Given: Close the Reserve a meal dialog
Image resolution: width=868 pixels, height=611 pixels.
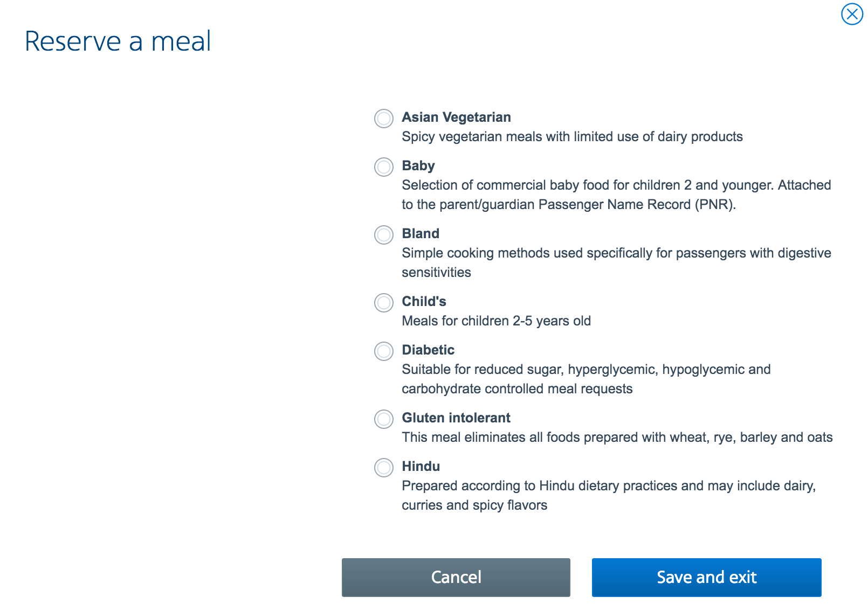Looking at the screenshot, I should tap(852, 14).
